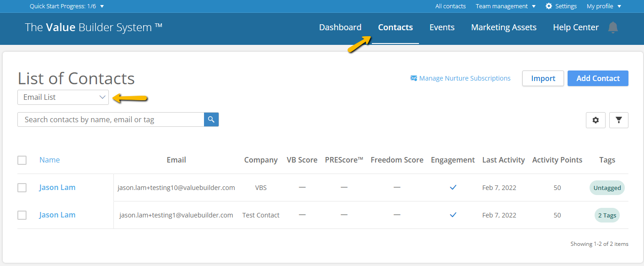Open Jason Lam contact with Test Contact company
644x266 pixels.
pyautogui.click(x=57, y=215)
